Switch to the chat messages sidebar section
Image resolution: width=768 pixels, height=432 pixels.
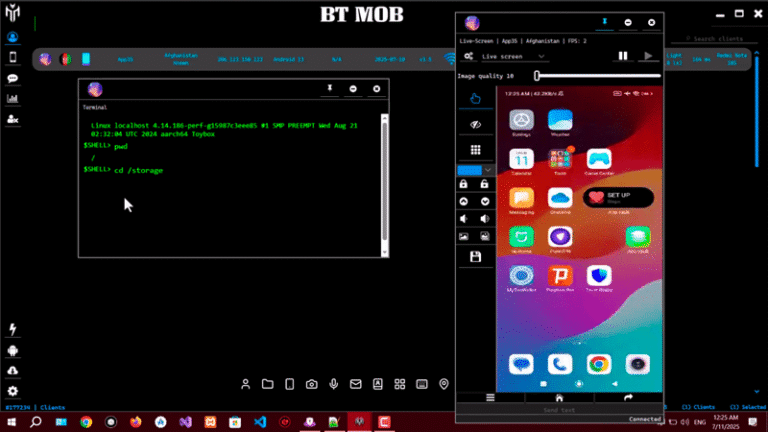(x=13, y=78)
